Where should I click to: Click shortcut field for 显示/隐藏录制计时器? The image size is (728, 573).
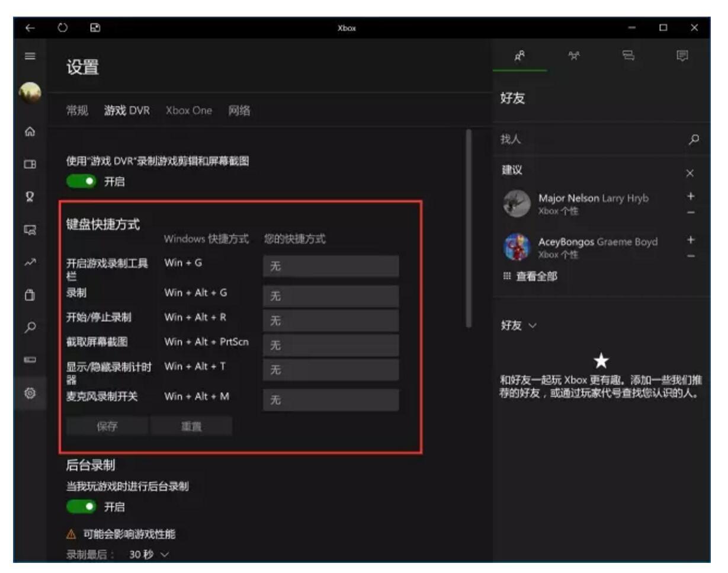(x=331, y=370)
